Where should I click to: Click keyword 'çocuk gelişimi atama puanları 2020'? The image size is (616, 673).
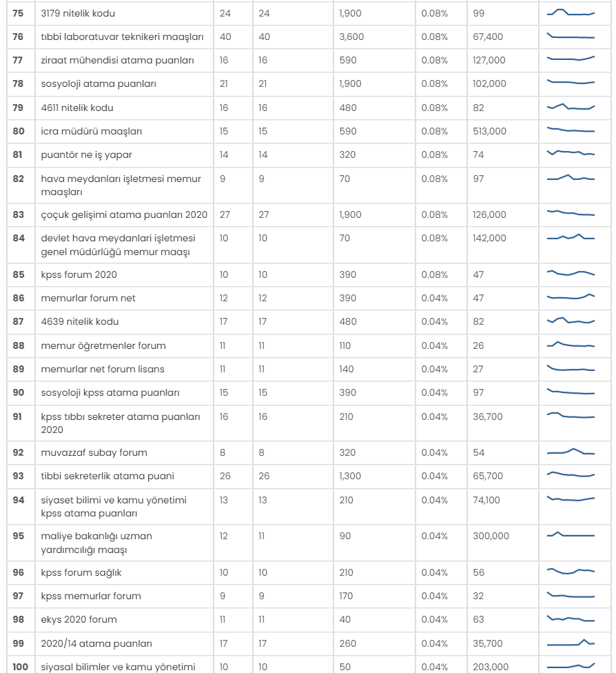coord(124,214)
